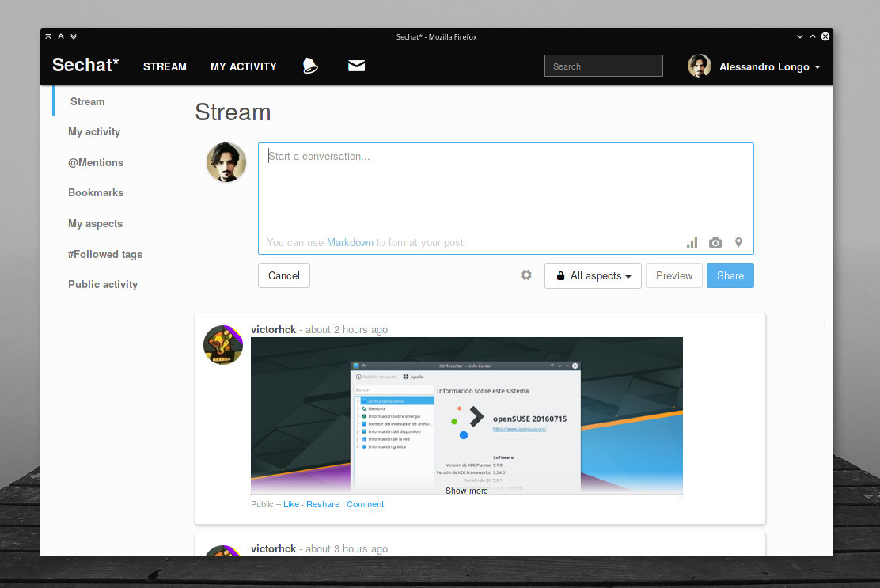Click the Stream page heading
This screenshot has width=880, height=588.
click(233, 112)
